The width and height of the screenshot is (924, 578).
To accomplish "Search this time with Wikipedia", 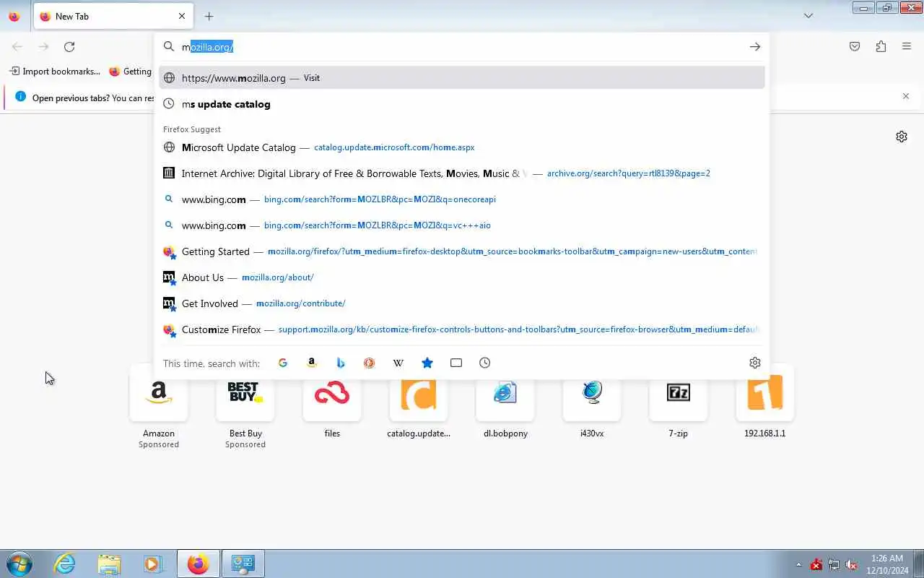I will [x=398, y=363].
